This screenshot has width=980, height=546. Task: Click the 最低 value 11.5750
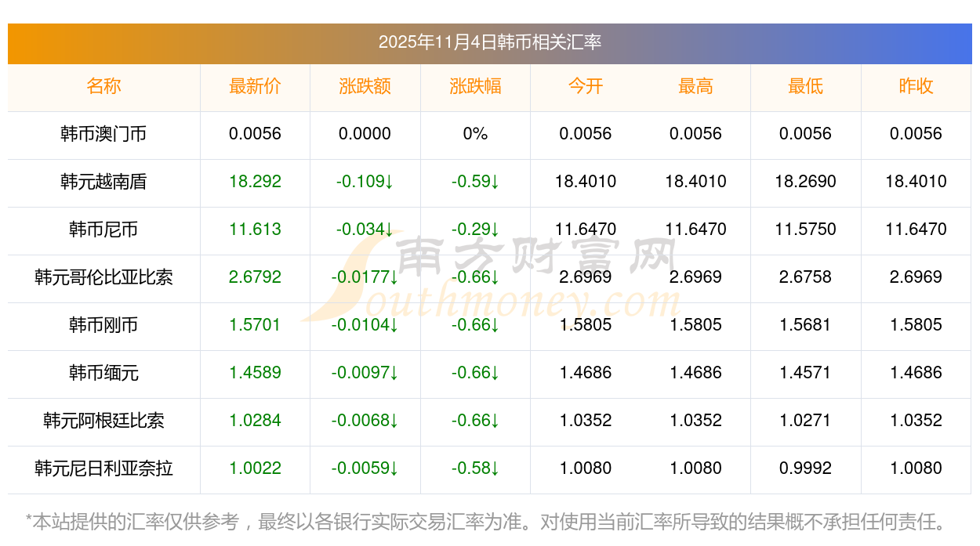[806, 230]
